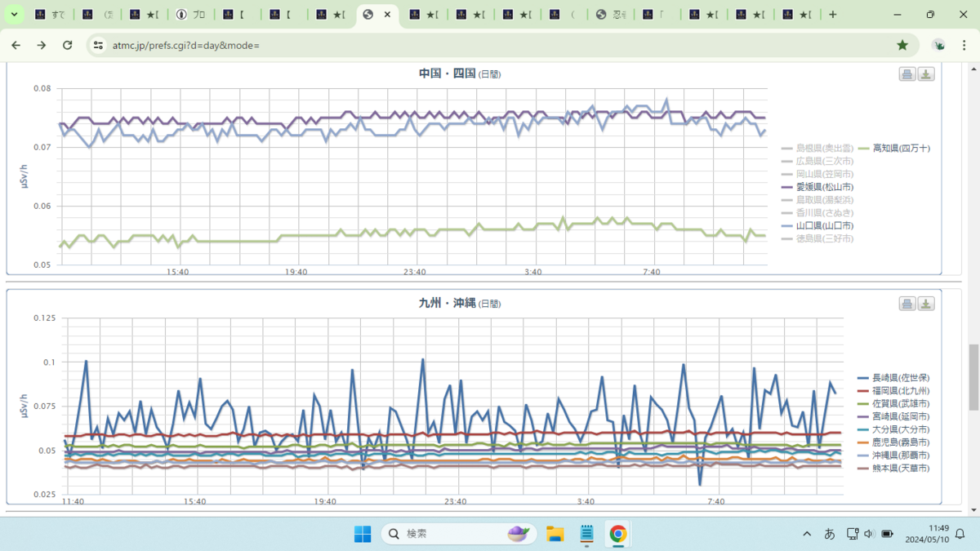980x551 pixels.
Task: View site information icon in address bar
Action: 99,45
